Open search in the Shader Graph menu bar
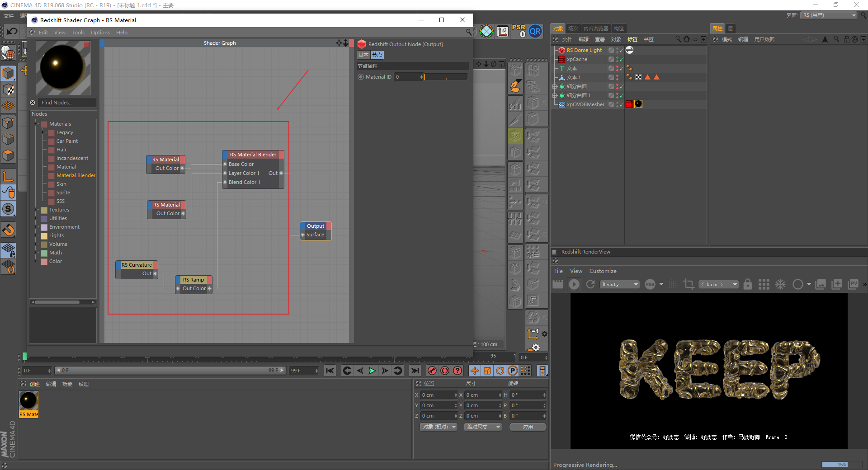The width and height of the screenshot is (868, 470). pos(469,32)
